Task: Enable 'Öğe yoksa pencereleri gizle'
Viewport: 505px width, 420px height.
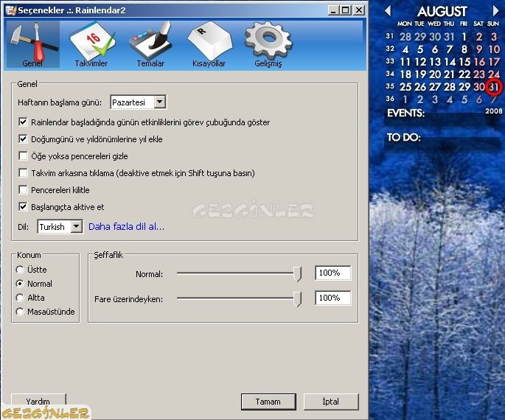Action: click(23, 156)
